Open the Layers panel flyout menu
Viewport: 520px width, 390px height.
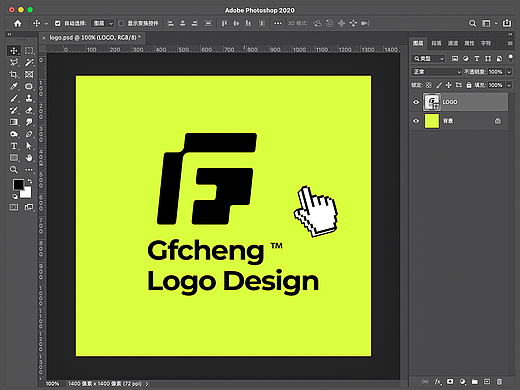coord(510,43)
